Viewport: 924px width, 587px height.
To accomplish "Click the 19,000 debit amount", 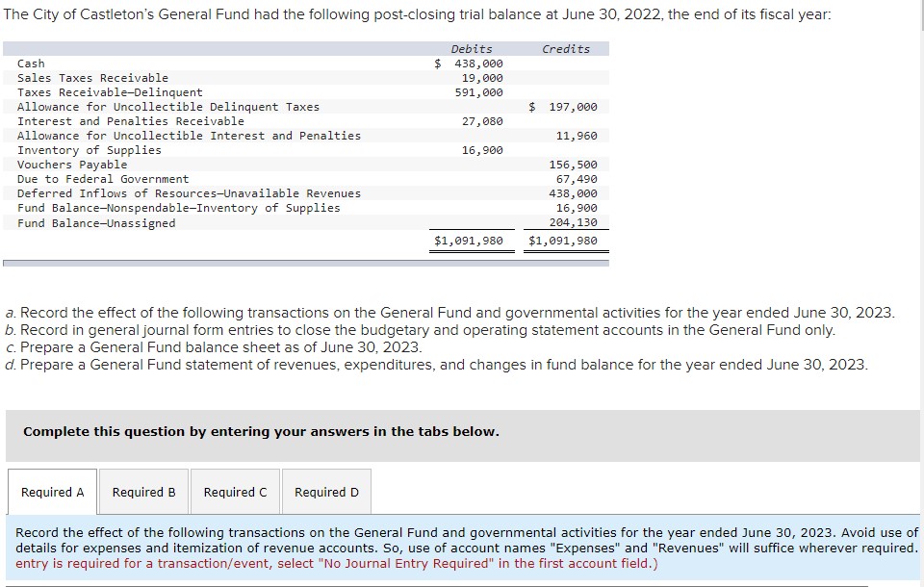I will click(482, 78).
